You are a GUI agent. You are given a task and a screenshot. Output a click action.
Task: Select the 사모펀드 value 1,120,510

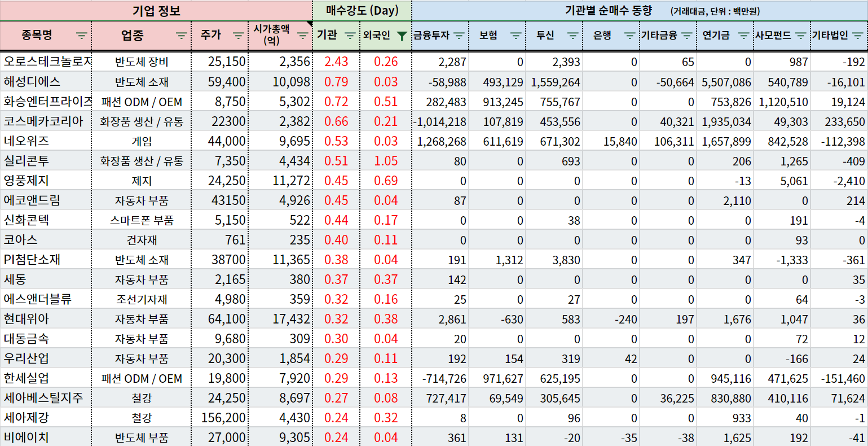(x=782, y=101)
